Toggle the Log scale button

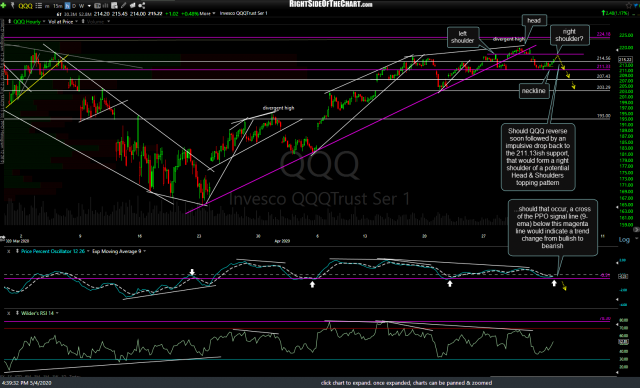point(624,239)
